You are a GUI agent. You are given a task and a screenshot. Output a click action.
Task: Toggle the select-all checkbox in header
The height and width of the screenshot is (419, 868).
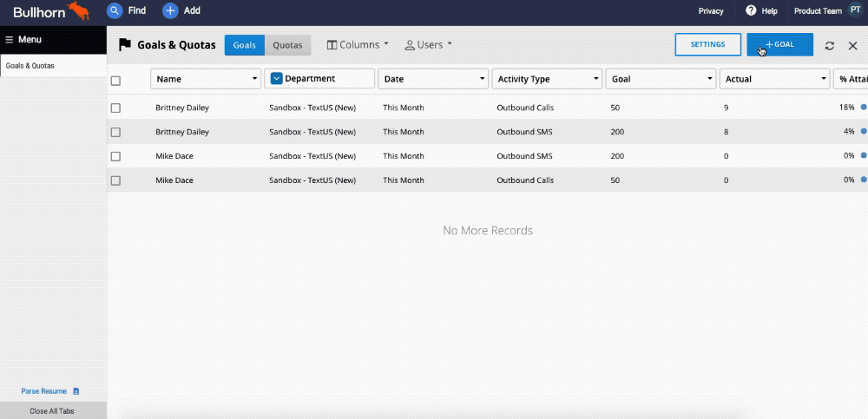pos(115,81)
